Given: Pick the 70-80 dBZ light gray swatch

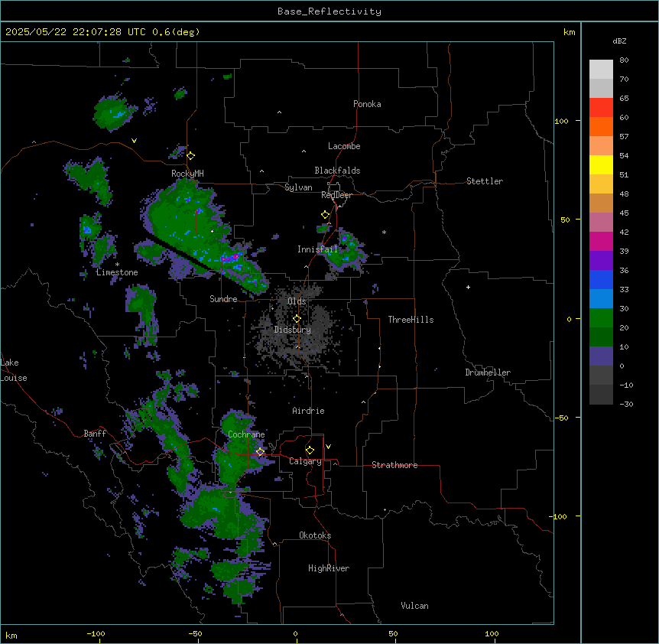Looking at the screenshot, I should [601, 70].
